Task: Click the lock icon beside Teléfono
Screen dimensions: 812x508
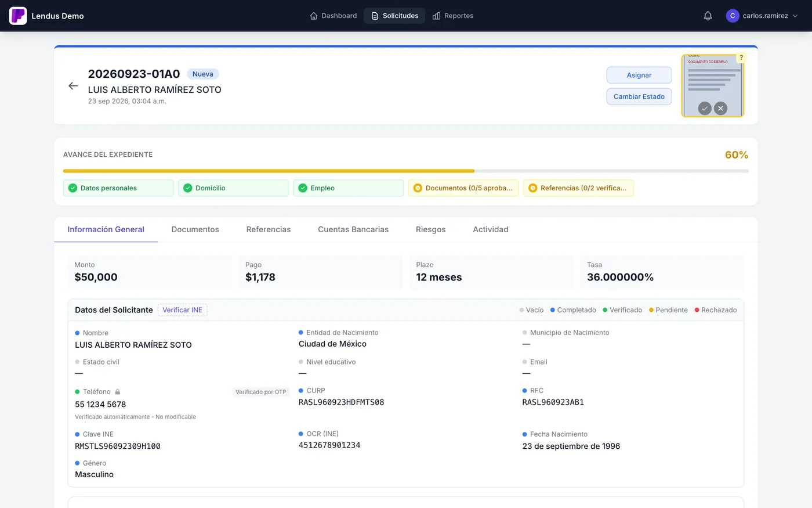Action: pyautogui.click(x=117, y=392)
